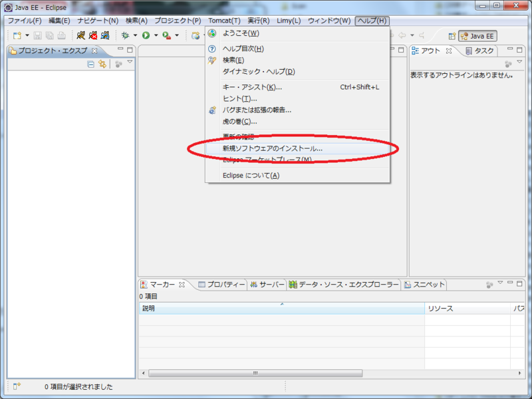Select ヘルプ目次(H) menu item

pyautogui.click(x=297, y=49)
